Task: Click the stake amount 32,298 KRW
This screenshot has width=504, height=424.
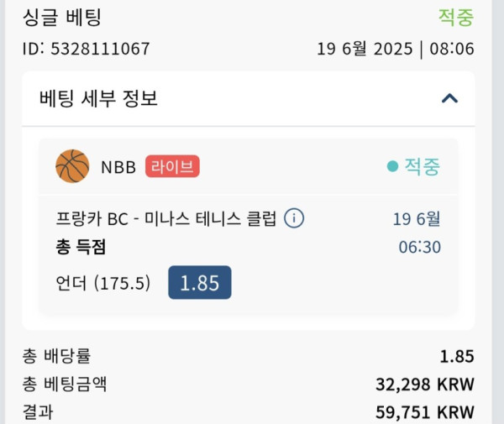Action: pyautogui.click(x=425, y=385)
